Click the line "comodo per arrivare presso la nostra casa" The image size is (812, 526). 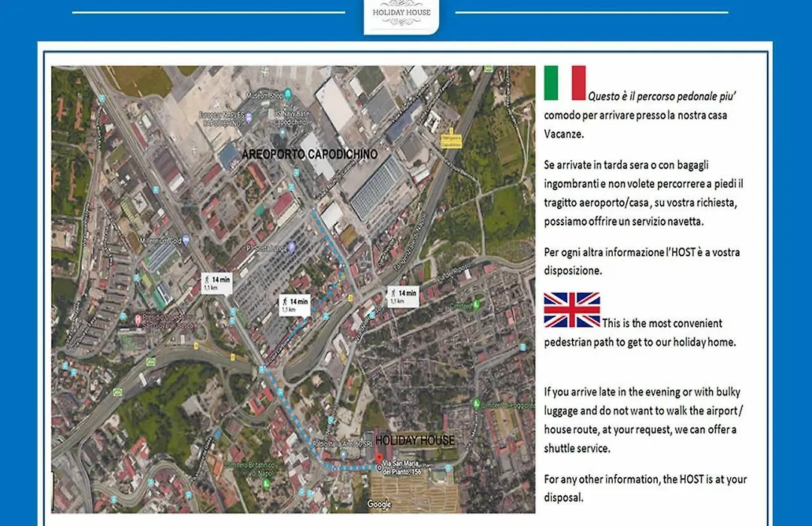pyautogui.click(x=635, y=115)
